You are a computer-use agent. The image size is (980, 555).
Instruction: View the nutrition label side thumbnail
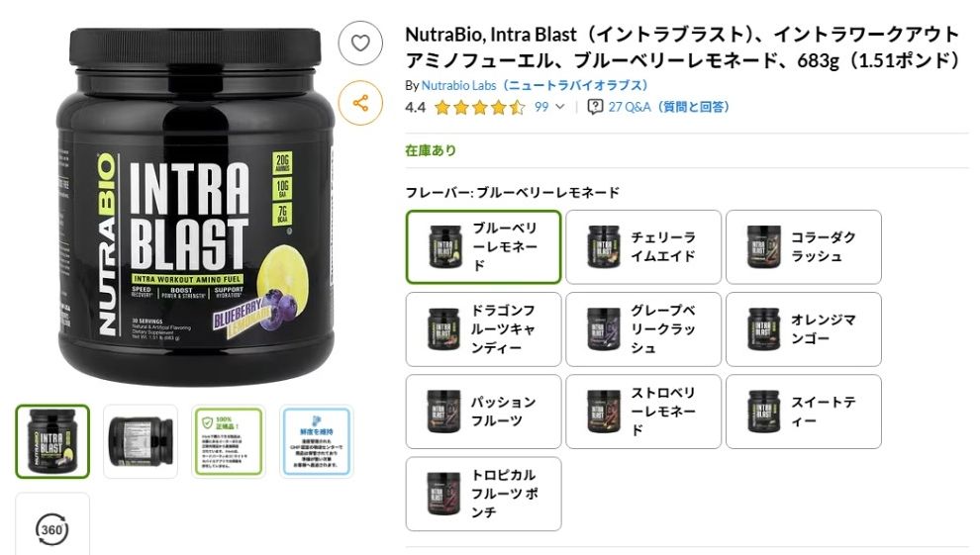140,441
